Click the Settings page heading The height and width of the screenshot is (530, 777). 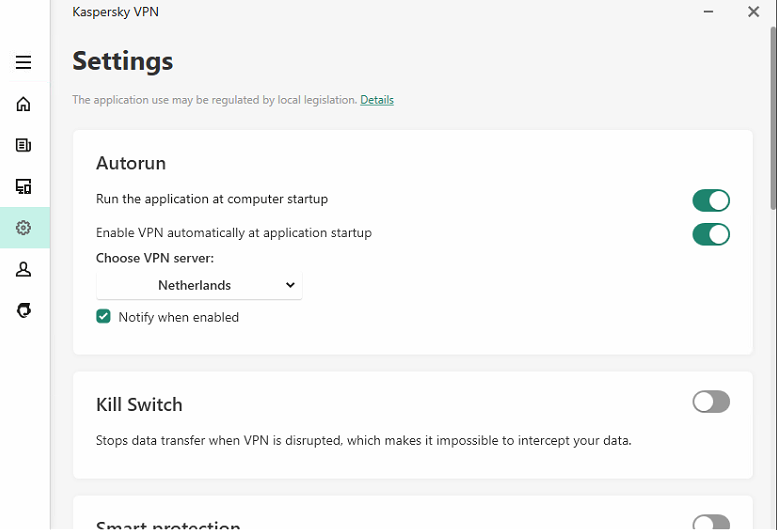[122, 61]
